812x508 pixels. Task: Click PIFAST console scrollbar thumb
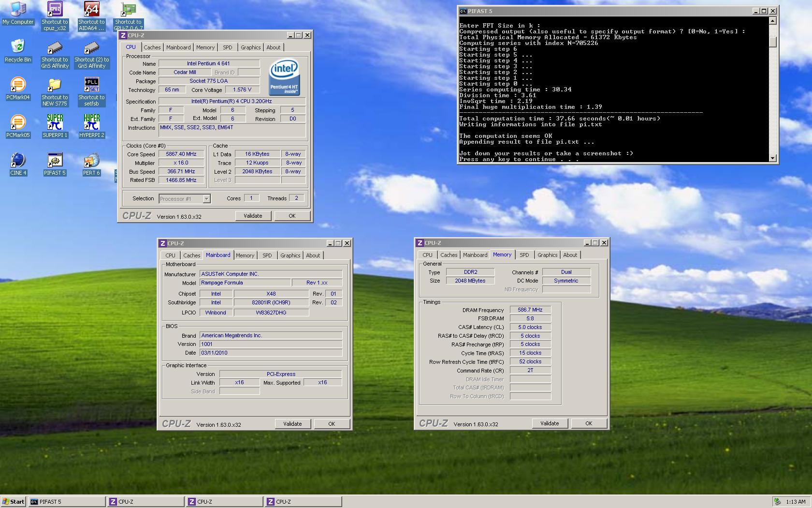click(772, 42)
